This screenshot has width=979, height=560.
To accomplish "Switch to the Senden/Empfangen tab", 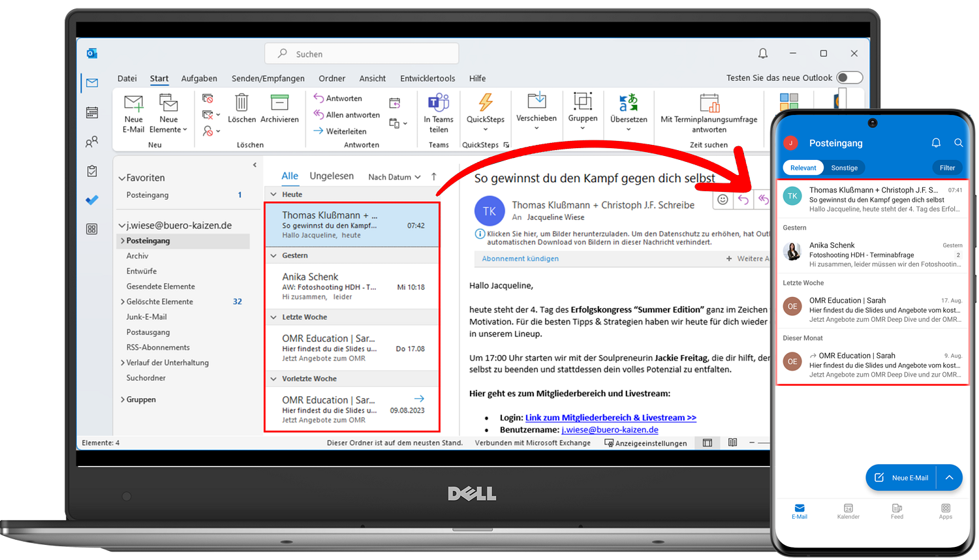I will [x=268, y=78].
